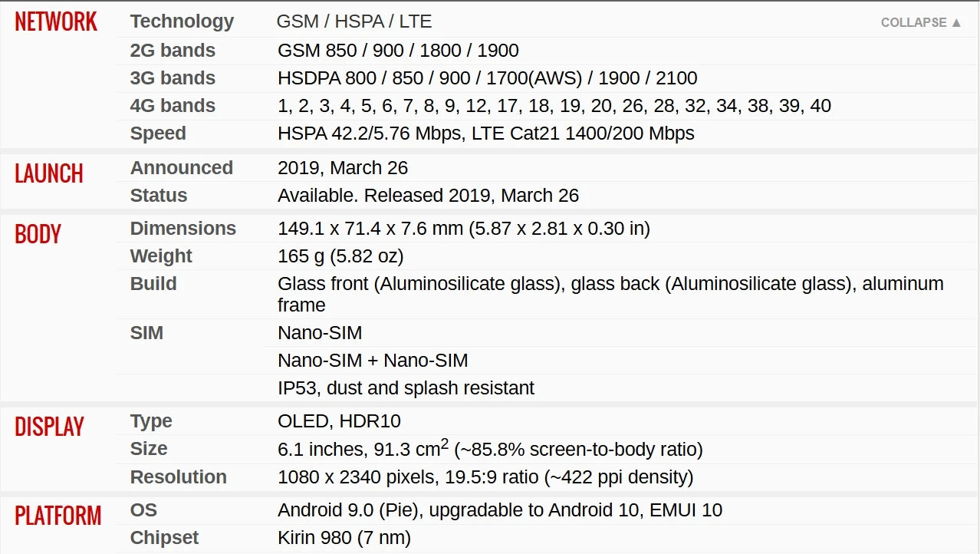Image resolution: width=980 pixels, height=554 pixels.
Task: Select the red NETWORK section heading
Action: [x=54, y=21]
